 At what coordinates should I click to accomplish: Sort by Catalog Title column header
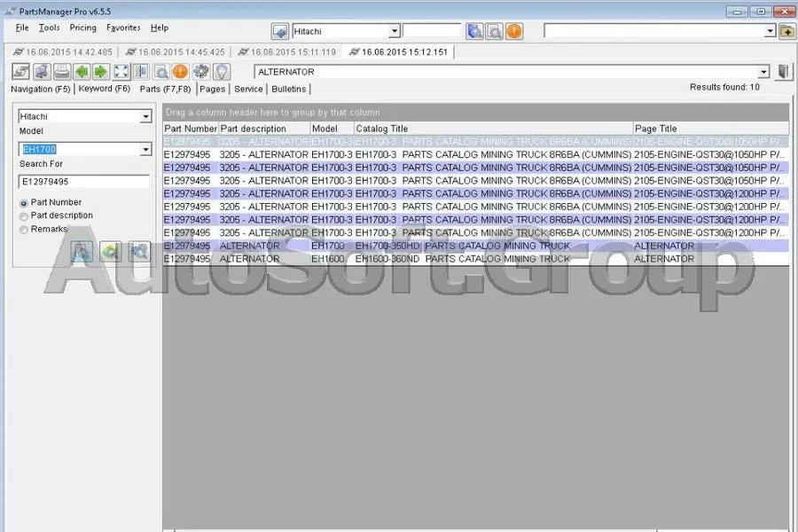pyautogui.click(x=494, y=129)
